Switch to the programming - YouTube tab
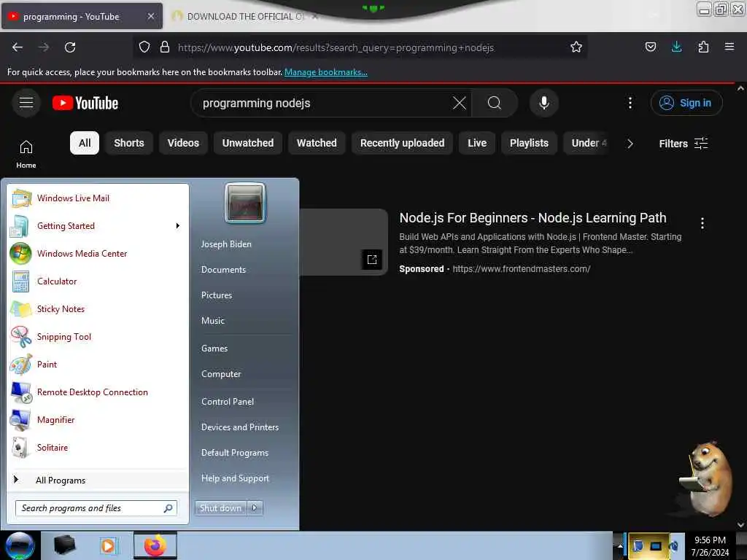Image resolution: width=747 pixels, height=560 pixels. tap(82, 16)
